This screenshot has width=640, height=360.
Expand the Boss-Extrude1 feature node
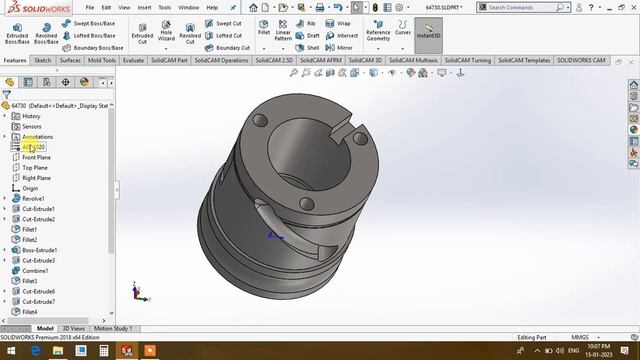(x=4, y=250)
